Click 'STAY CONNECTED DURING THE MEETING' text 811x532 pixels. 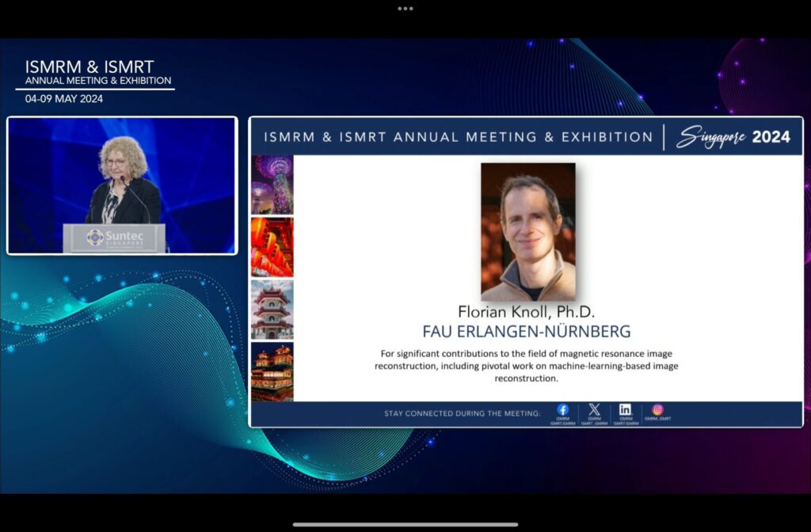463,413
